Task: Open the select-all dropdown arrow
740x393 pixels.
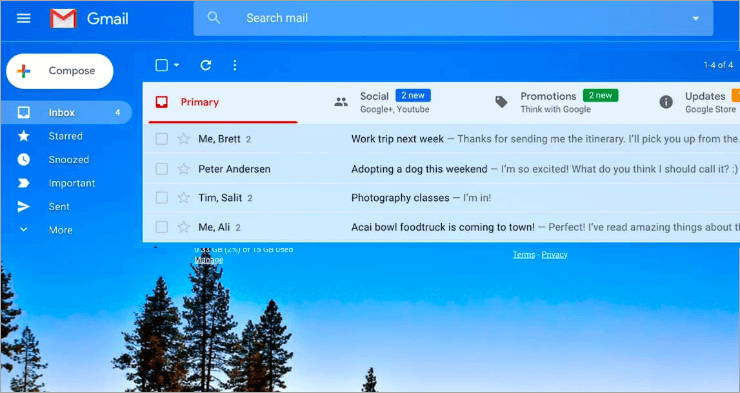Action: coord(177,65)
